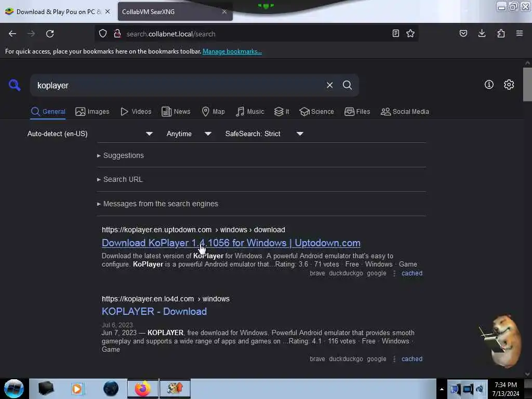532x399 pixels.
Task: Click the network monitor tray icon
Action: 467,389
